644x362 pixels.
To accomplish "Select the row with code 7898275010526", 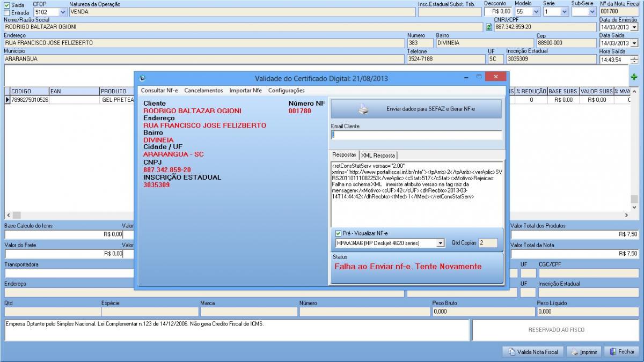I will (30, 100).
